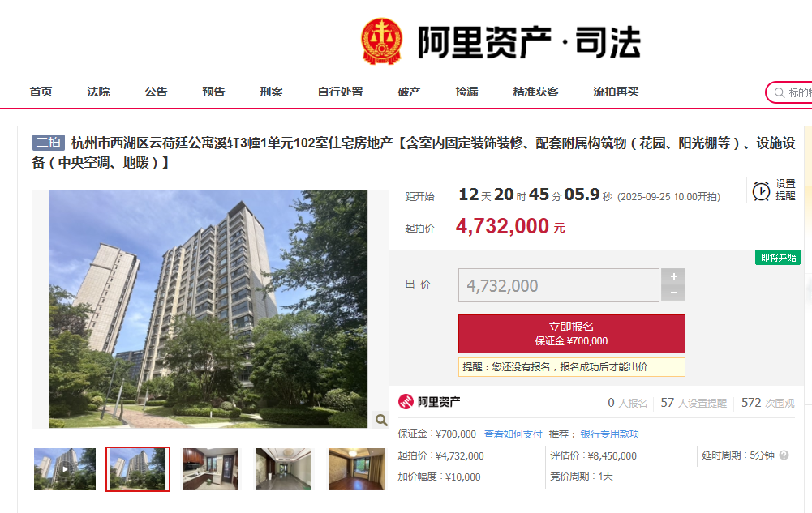The height and width of the screenshot is (513, 812).
Task: Play the video thumbnail of building
Action: 65,469
